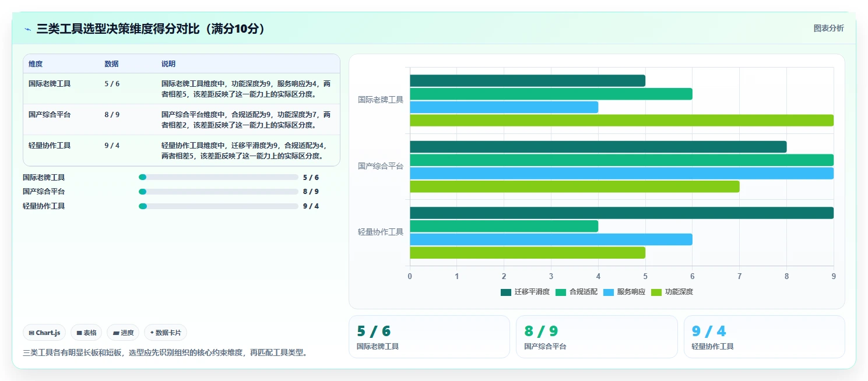Click 轻量协作工具 迁移平滑度 bar in chart
This screenshot has height=381, width=868.
coord(621,213)
